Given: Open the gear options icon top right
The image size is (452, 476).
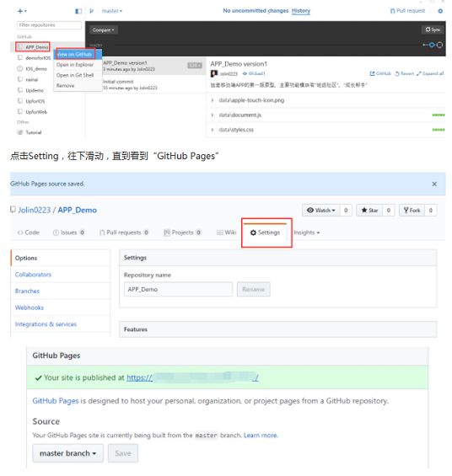Looking at the screenshot, I should [x=440, y=11].
